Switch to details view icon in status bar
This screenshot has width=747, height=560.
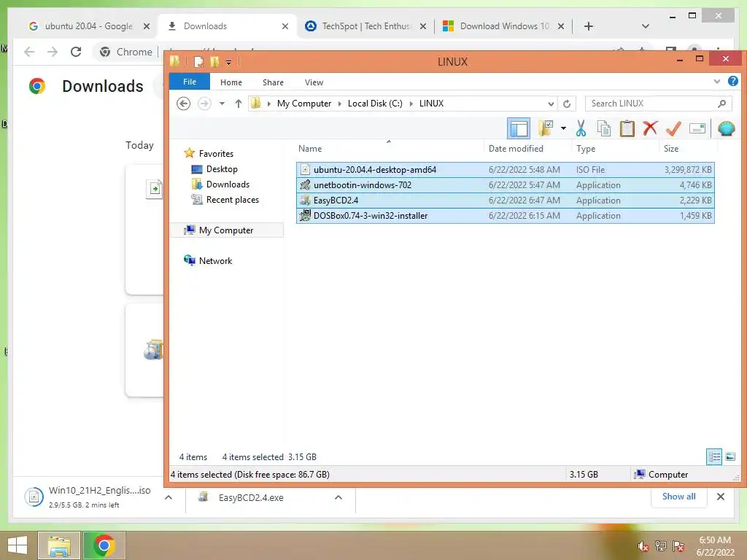click(x=713, y=457)
